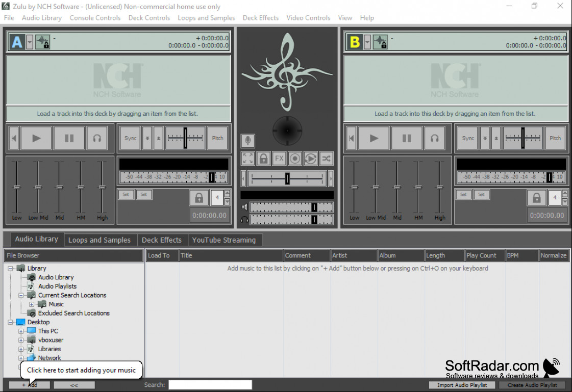Collapse Current Search Locations node

tap(21, 296)
